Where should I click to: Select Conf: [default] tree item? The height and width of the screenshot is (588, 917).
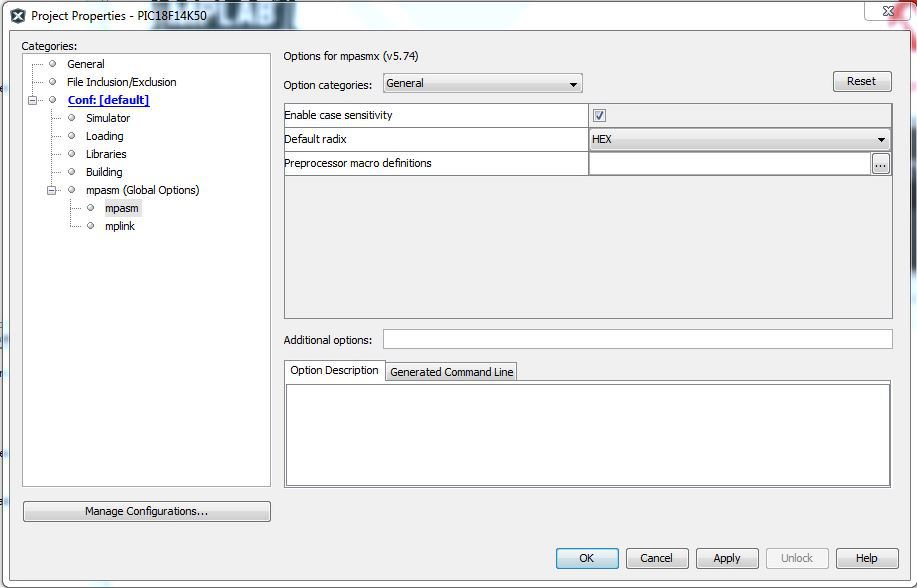108,100
